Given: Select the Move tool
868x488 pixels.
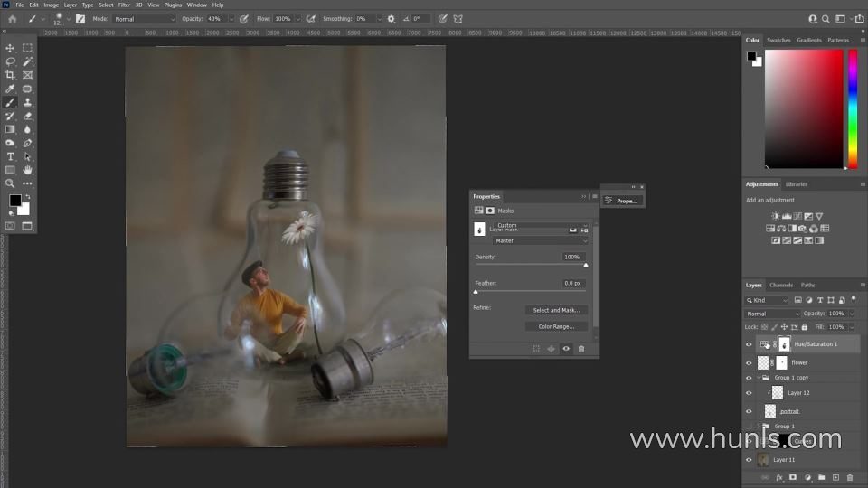Looking at the screenshot, I should coord(10,48).
